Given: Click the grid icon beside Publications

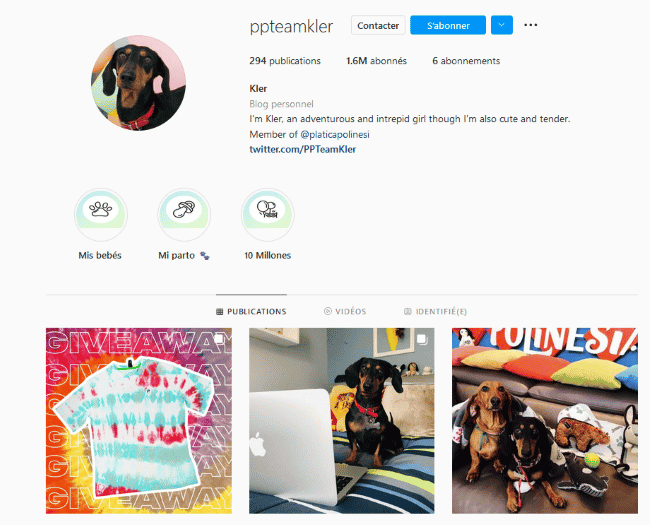Looking at the screenshot, I should [x=220, y=311].
